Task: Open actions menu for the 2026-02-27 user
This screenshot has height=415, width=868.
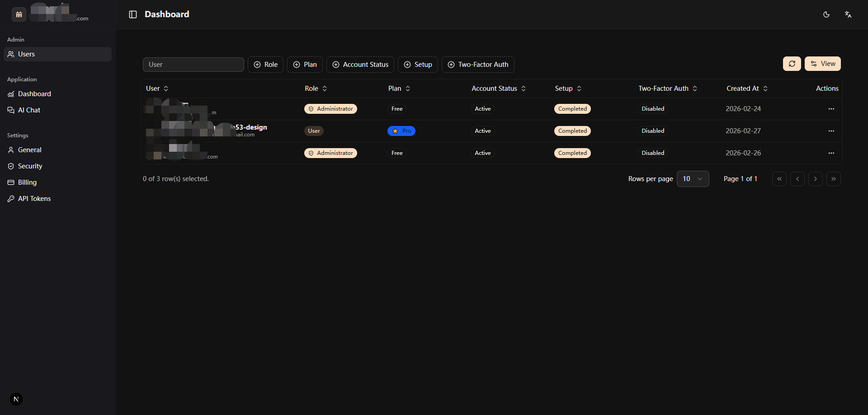Action: tap(831, 131)
